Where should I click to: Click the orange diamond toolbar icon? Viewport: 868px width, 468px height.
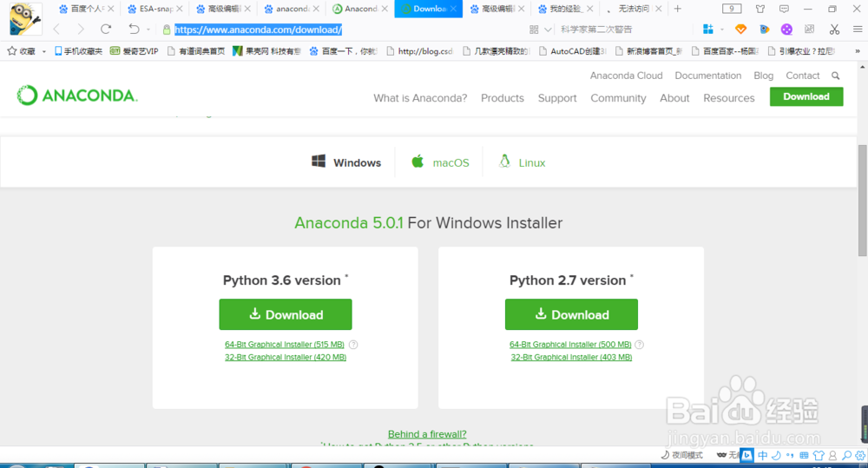tap(740, 30)
